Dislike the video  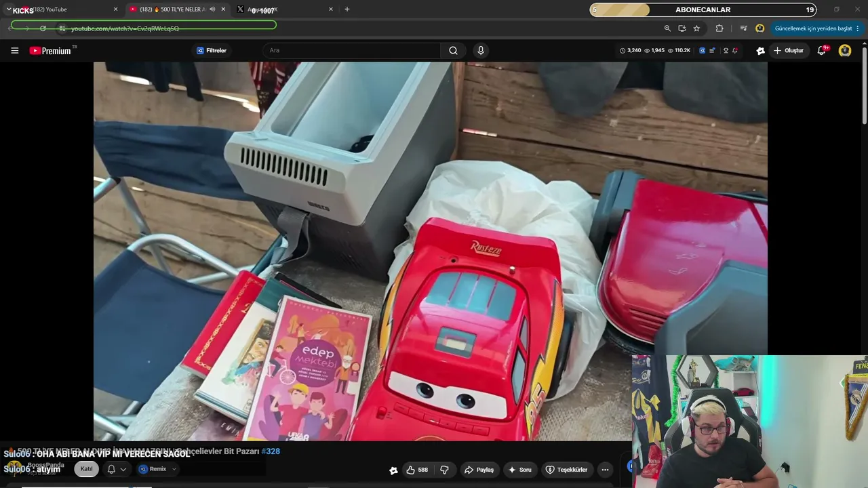pos(445,470)
